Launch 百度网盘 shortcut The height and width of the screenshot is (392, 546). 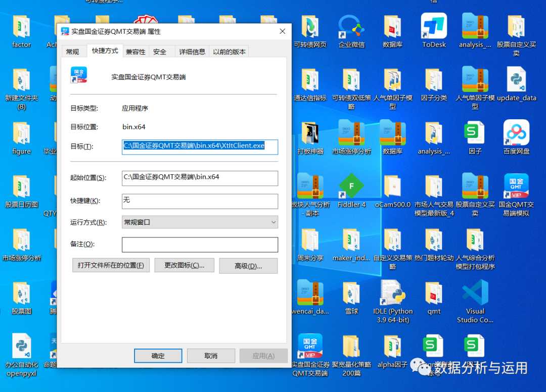pyautogui.click(x=516, y=137)
